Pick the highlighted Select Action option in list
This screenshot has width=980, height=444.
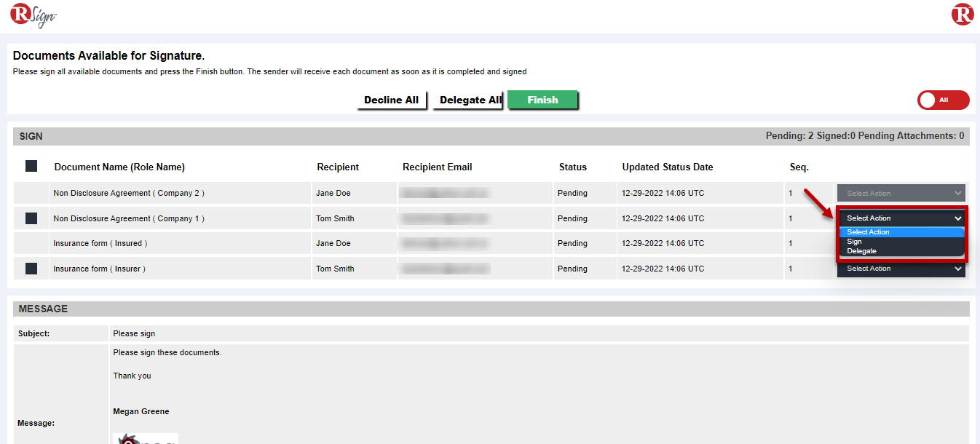pyautogui.click(x=868, y=232)
